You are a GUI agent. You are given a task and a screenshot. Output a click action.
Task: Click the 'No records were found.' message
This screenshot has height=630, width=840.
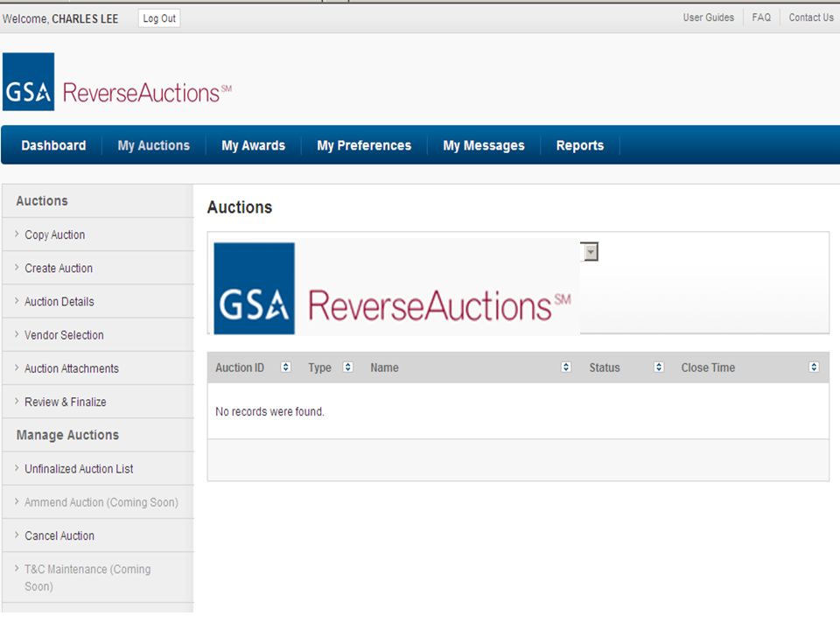269,411
